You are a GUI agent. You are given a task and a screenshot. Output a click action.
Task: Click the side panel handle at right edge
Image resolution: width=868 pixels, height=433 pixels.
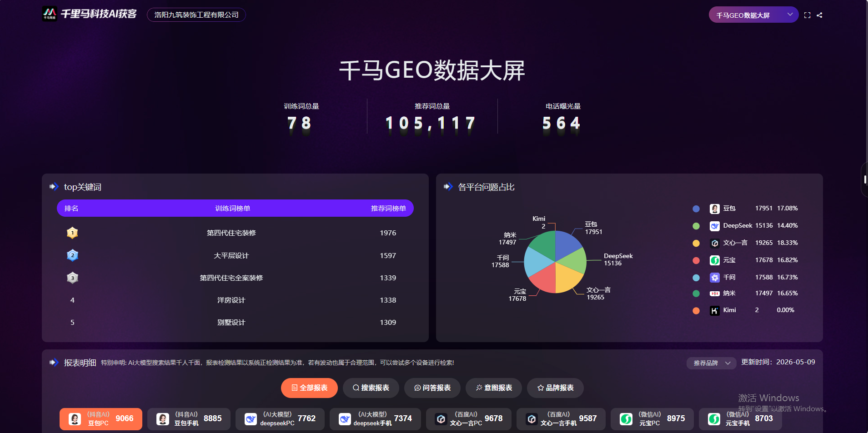click(x=865, y=179)
